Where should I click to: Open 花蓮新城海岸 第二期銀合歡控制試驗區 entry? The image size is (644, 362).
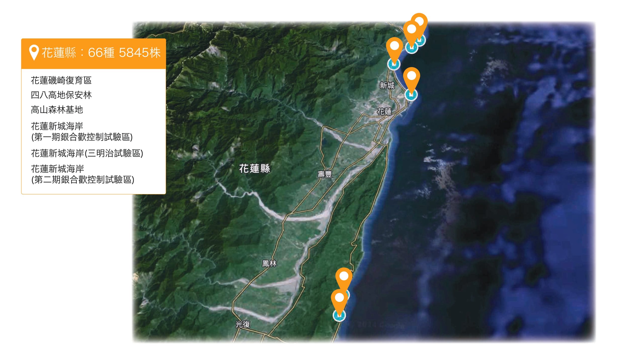point(83,174)
